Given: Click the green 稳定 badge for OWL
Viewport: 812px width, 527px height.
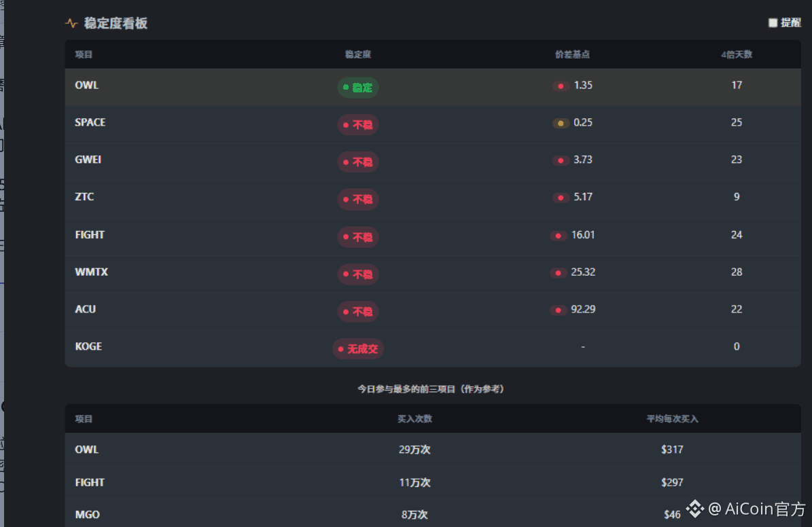Looking at the screenshot, I should (x=358, y=87).
